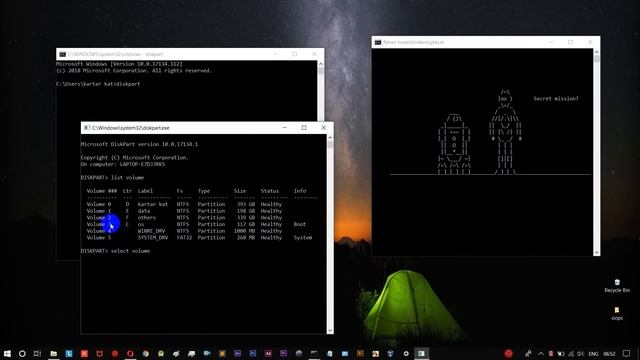Screen dimensions: 640x360
Task: Click the diskpart.exe scrollbar up arrow
Action: tap(330, 138)
